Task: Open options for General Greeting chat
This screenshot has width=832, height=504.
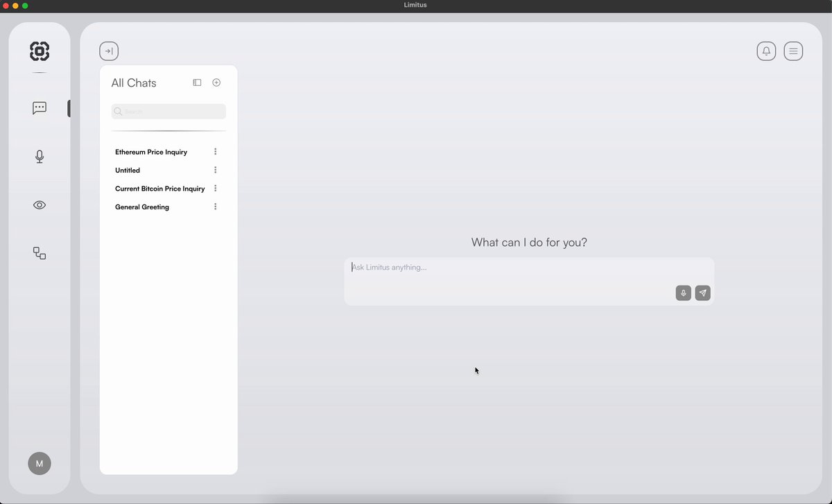Action: click(x=216, y=207)
